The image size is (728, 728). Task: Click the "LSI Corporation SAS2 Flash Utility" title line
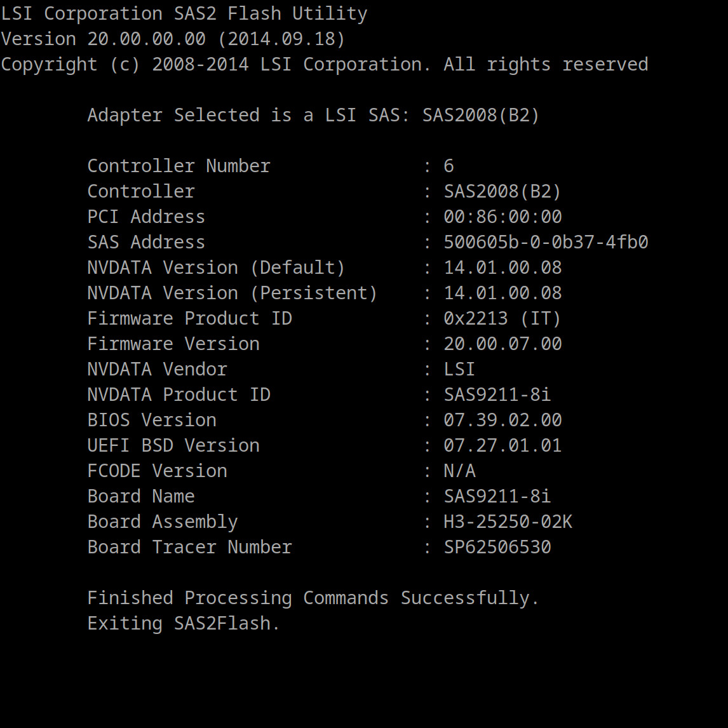pos(184,13)
